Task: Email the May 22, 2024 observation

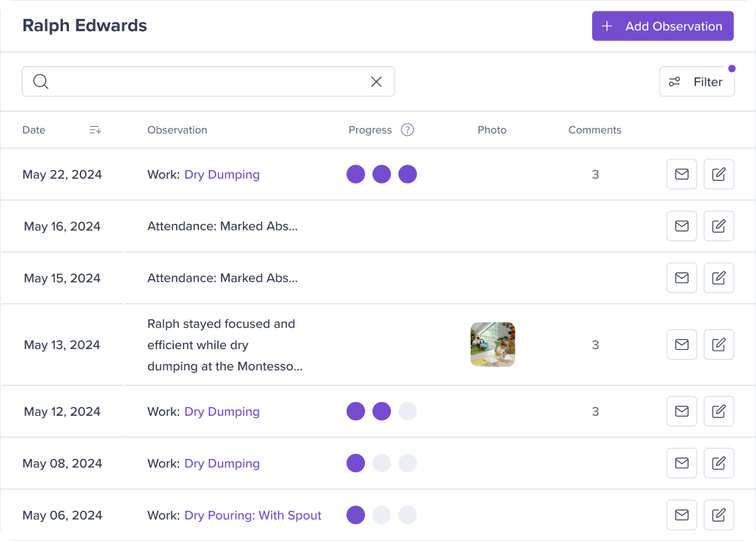Action: [x=682, y=174]
